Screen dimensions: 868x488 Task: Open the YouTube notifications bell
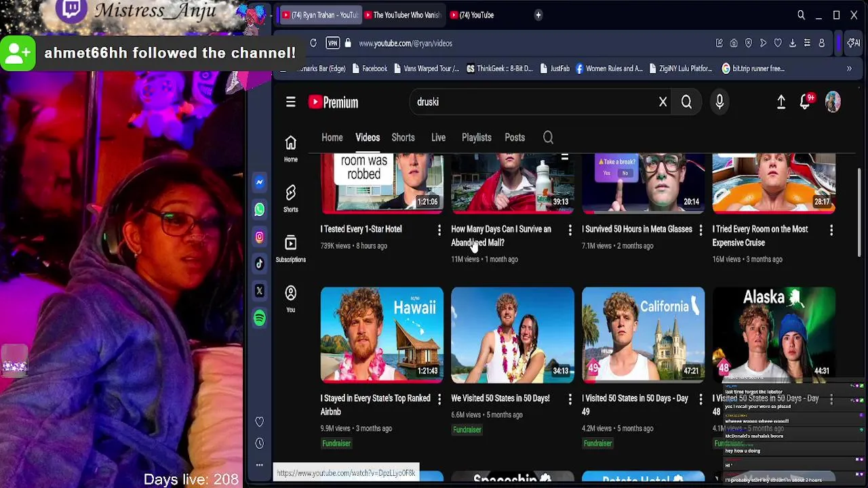tap(805, 102)
